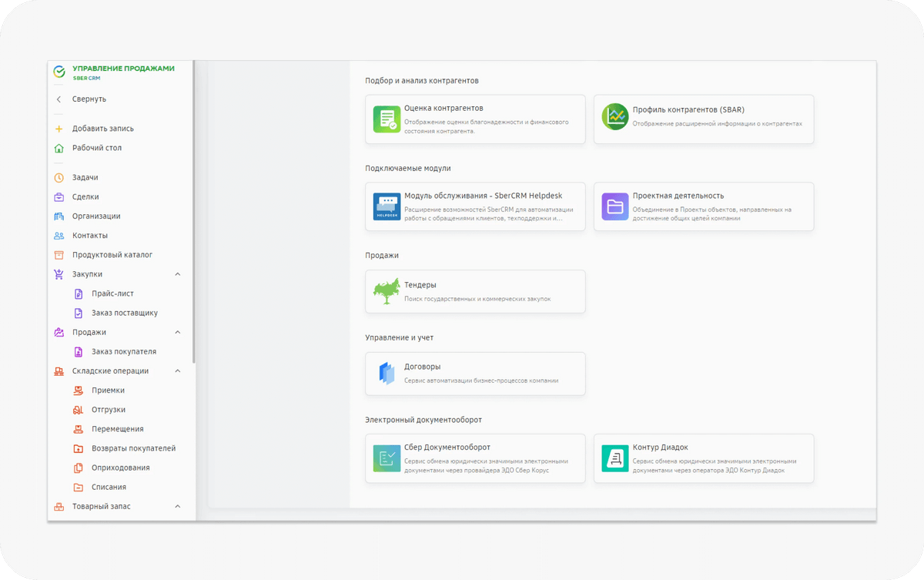Select the briefcase icon next to Сделки
Image resolution: width=924 pixels, height=580 pixels.
[59, 196]
